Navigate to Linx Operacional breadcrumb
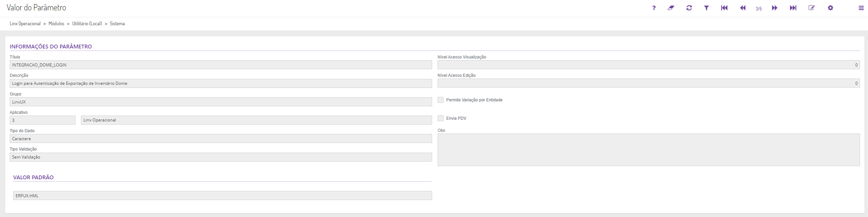868x217 pixels. [x=25, y=24]
